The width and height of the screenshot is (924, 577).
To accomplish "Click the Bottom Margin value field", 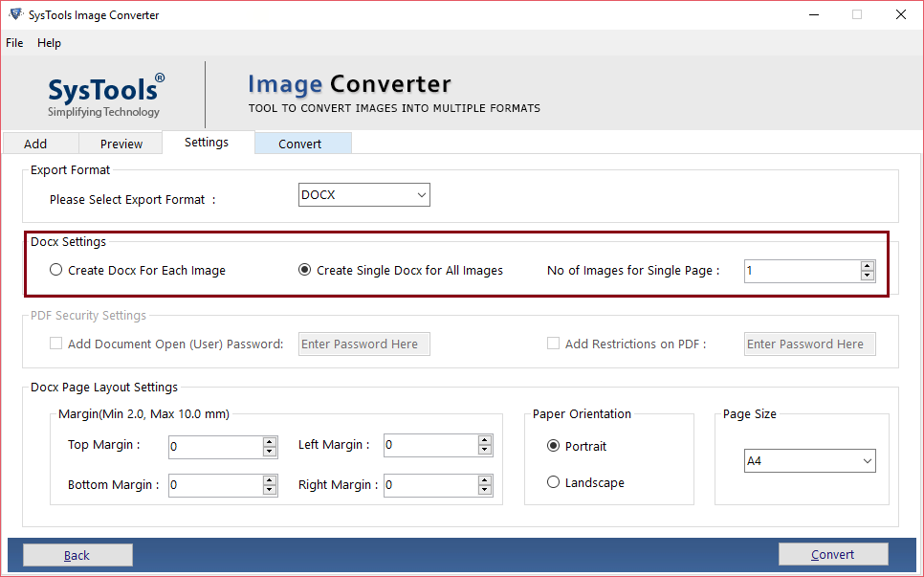I will (x=215, y=485).
